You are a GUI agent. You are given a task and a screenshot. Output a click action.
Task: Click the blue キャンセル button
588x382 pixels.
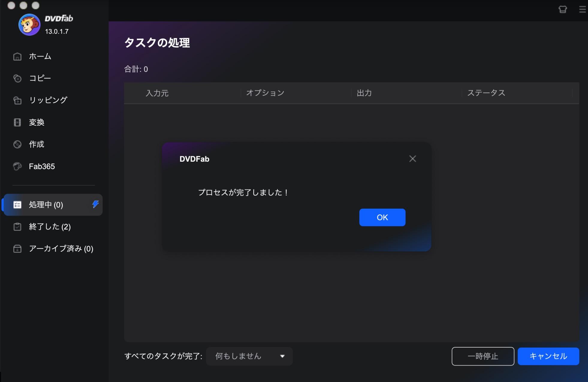548,356
